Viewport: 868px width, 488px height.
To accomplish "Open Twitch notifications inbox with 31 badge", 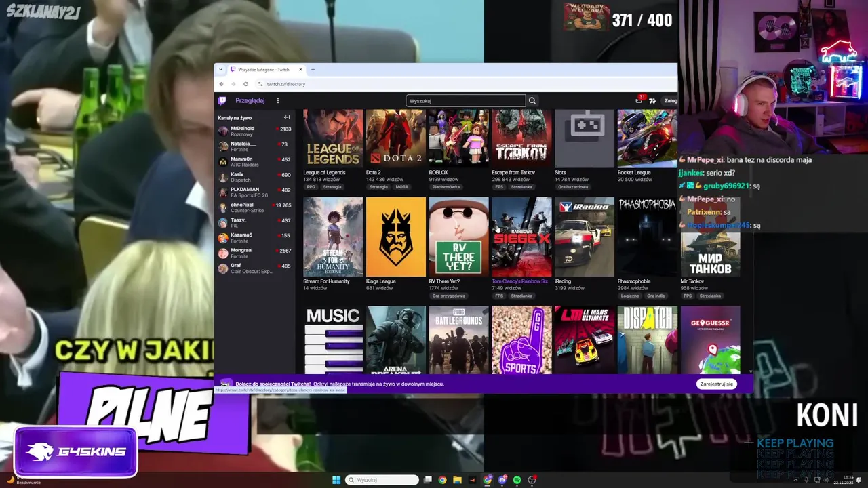I will (x=639, y=100).
